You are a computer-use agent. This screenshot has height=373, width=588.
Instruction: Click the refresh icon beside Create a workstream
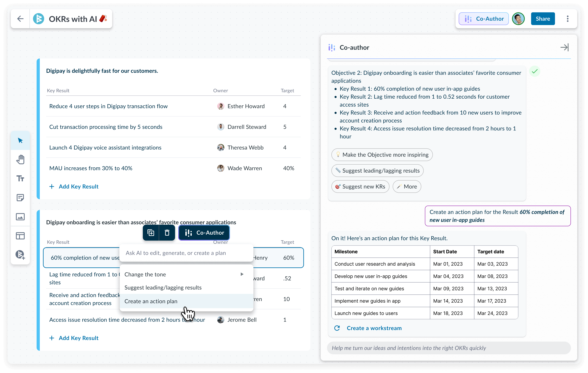coord(337,328)
